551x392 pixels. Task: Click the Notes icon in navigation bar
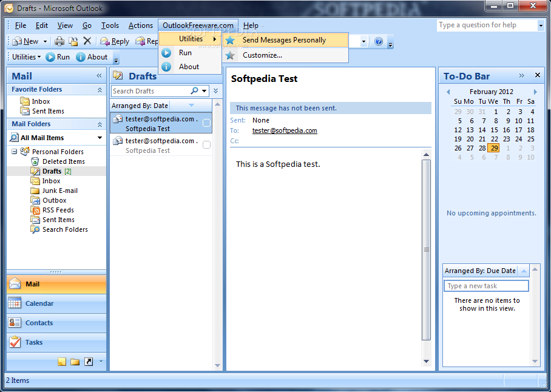pyautogui.click(x=62, y=362)
